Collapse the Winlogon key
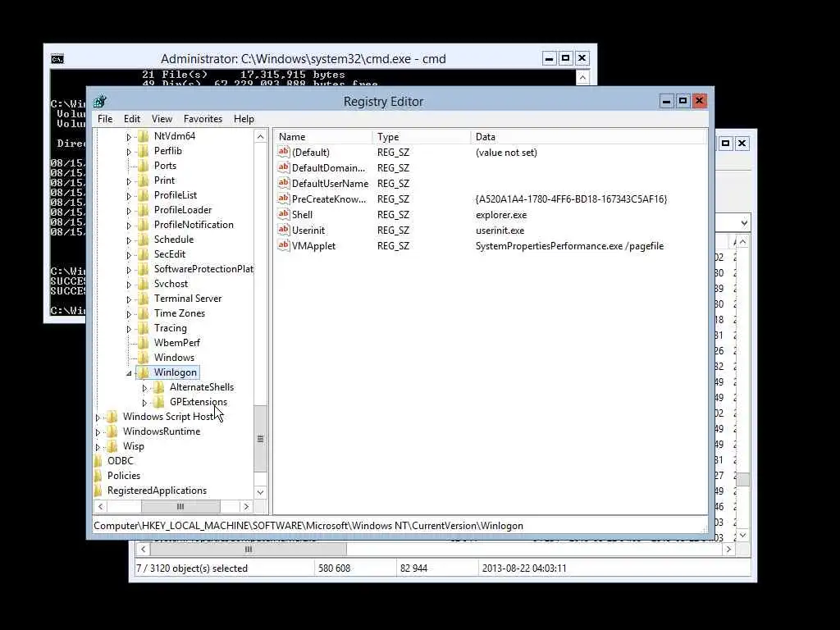The width and height of the screenshot is (840, 630). (x=129, y=373)
